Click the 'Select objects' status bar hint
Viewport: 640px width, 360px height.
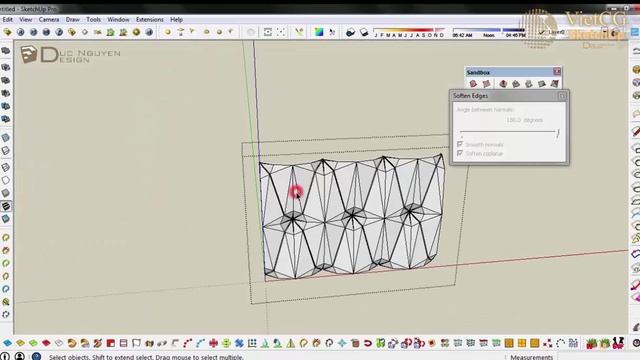click(x=146, y=357)
